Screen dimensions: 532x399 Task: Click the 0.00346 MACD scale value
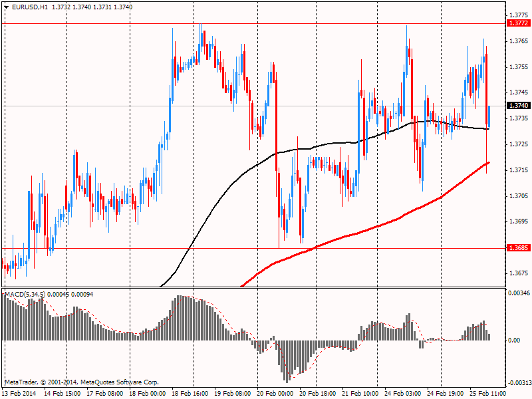(519, 293)
